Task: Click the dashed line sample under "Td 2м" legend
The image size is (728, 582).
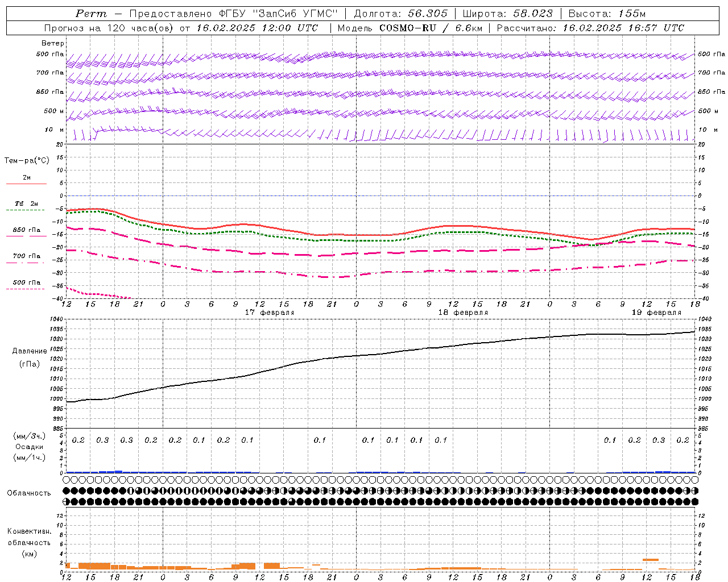Action: 26,210
